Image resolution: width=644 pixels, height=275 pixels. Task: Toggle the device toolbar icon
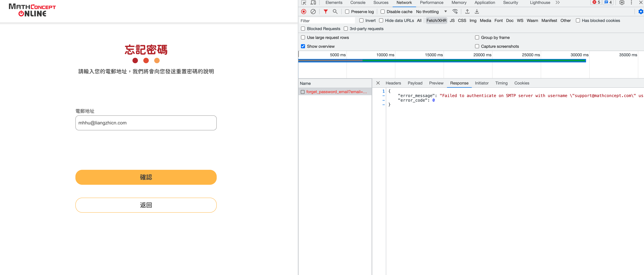(313, 3)
